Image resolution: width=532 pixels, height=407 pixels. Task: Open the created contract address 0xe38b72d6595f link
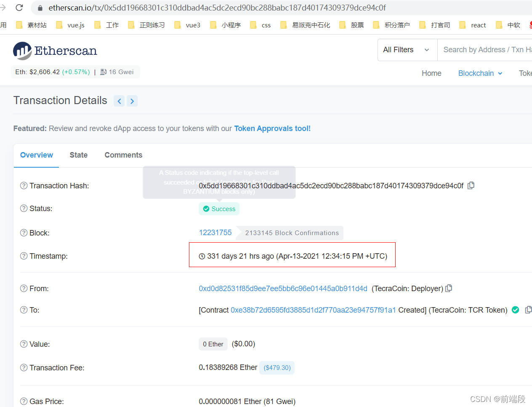313,310
